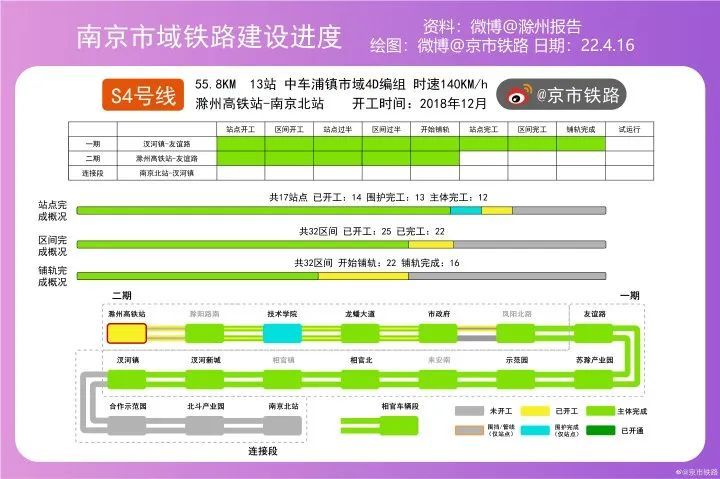
Task: Click the 南京北站-汊河镇 table cell
Action: pos(167,173)
